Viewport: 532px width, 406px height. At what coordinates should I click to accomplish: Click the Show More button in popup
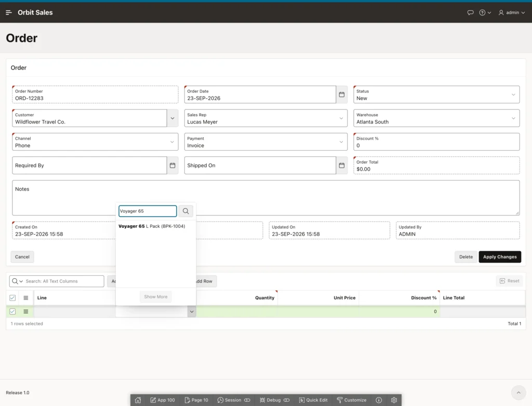(156, 296)
